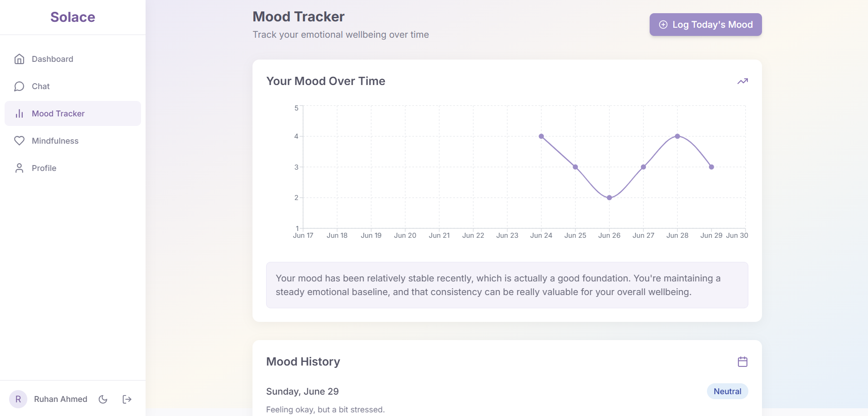The height and width of the screenshot is (416, 868).
Task: Click the Log Today's Mood button
Action: [x=705, y=25]
